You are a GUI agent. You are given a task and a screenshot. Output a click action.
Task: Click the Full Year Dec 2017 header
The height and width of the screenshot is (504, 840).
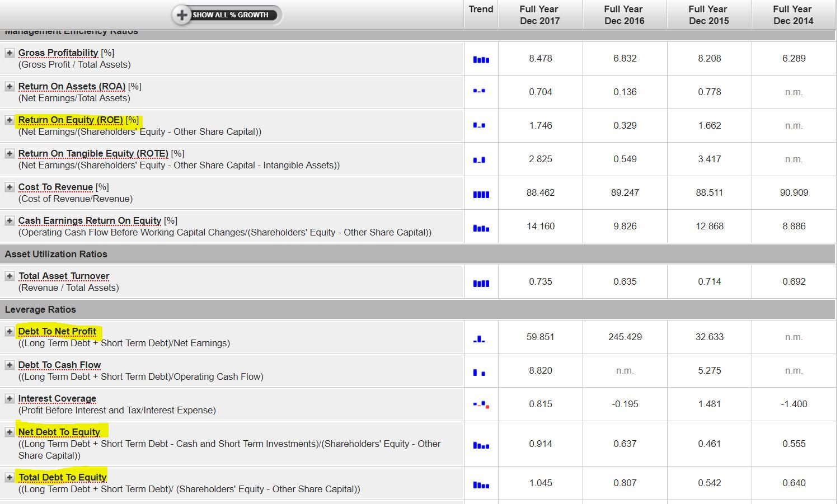pyautogui.click(x=539, y=15)
